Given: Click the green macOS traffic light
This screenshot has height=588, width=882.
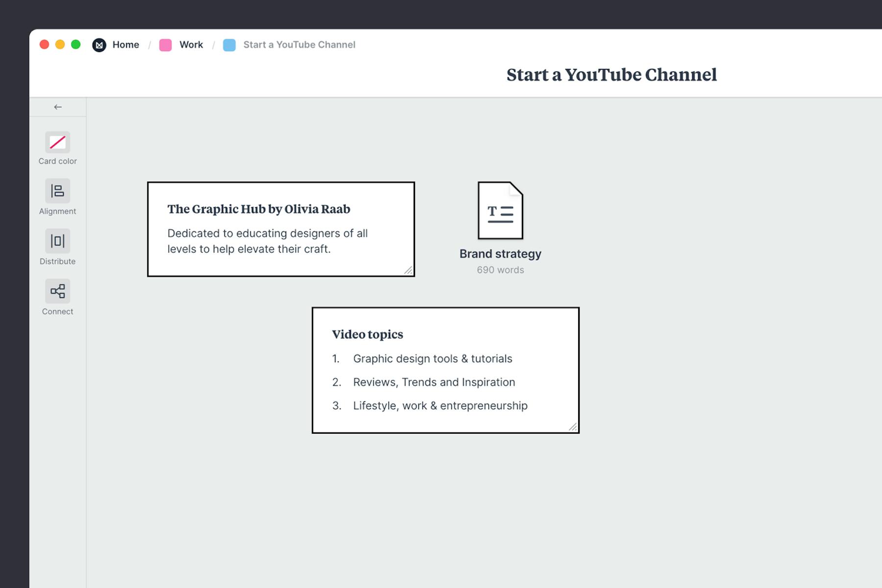Looking at the screenshot, I should (x=75, y=44).
